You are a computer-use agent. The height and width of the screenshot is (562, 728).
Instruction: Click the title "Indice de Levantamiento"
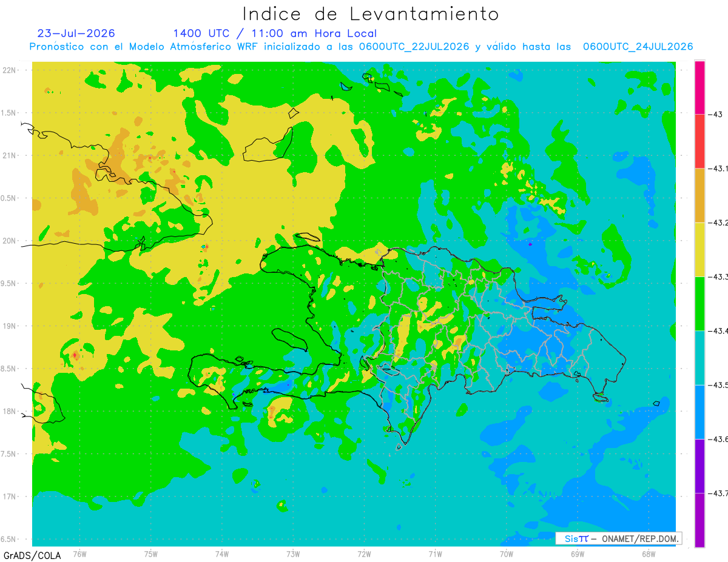point(371,14)
